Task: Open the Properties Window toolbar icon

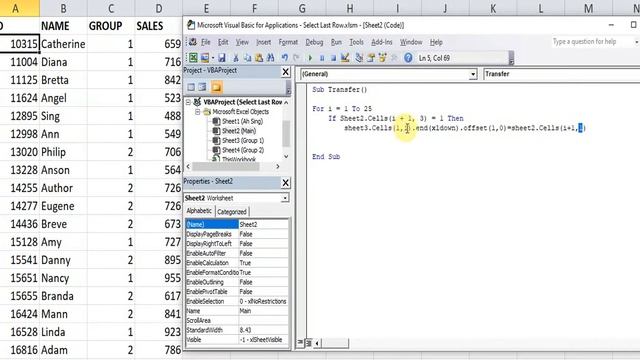Action: point(371,58)
